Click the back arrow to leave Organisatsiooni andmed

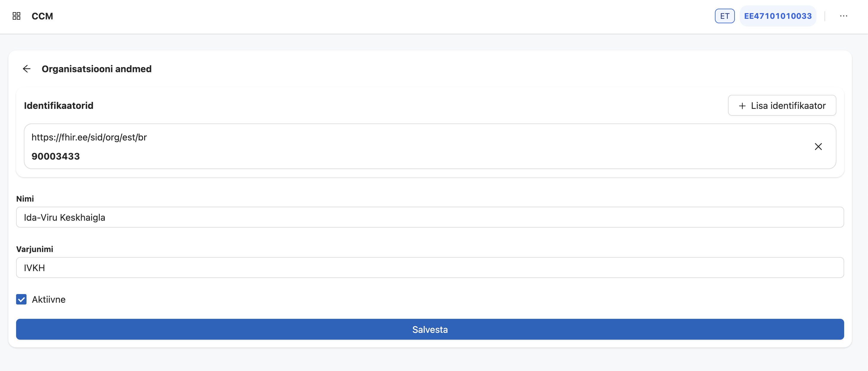(x=27, y=69)
